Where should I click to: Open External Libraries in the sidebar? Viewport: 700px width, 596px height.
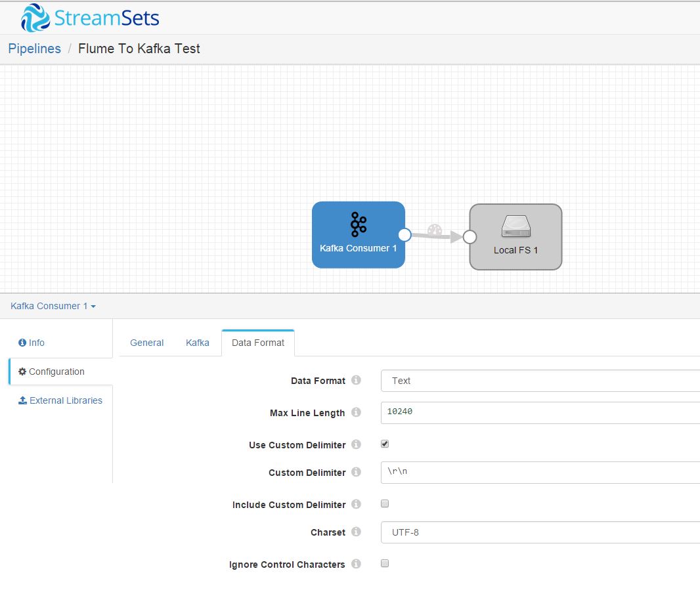(66, 400)
